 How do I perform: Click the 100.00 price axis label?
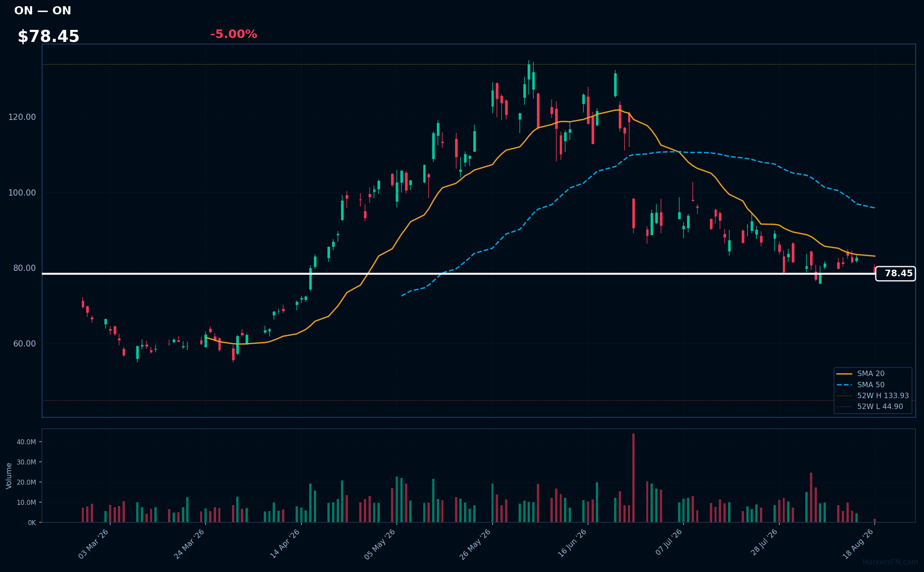coord(22,193)
